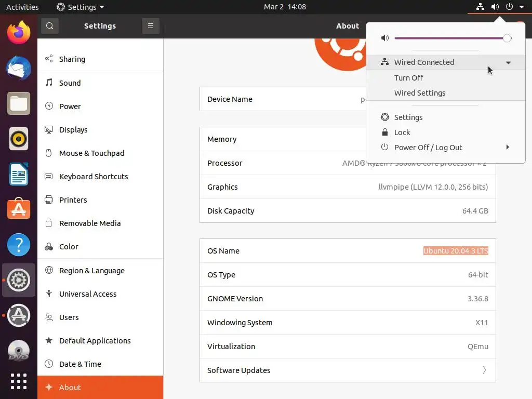Open Ubuntu Software from the dock

coord(19,209)
